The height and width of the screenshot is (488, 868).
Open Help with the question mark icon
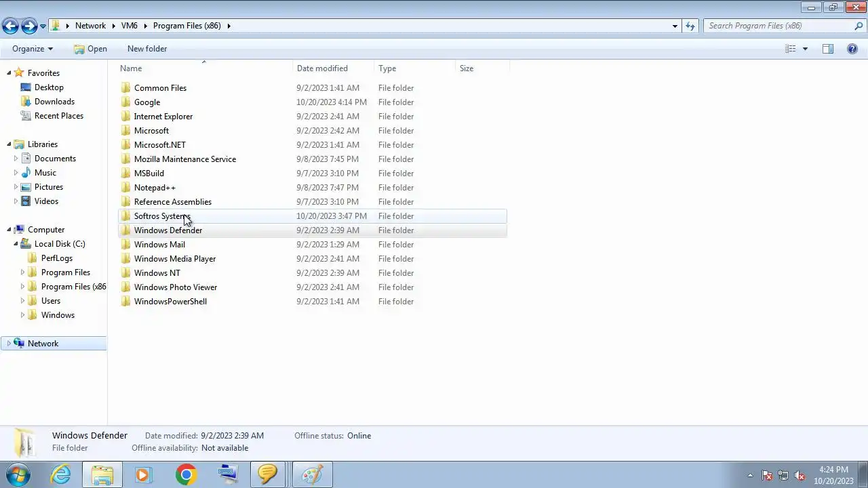click(852, 49)
